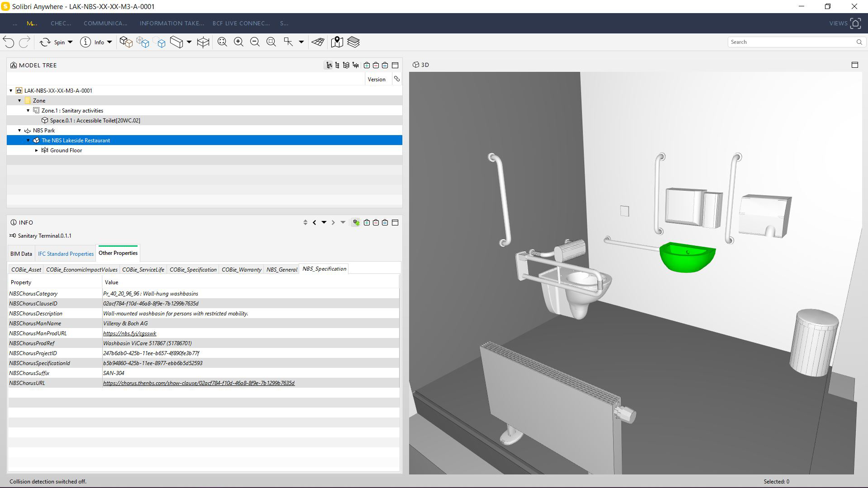Click the Undo view arrow icon
868x488 pixels.
(x=9, y=42)
